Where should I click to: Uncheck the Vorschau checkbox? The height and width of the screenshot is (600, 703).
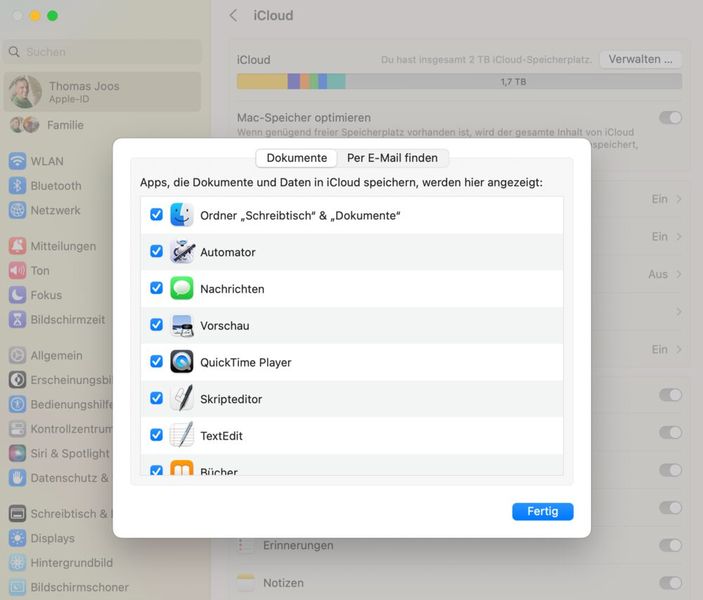(156, 325)
